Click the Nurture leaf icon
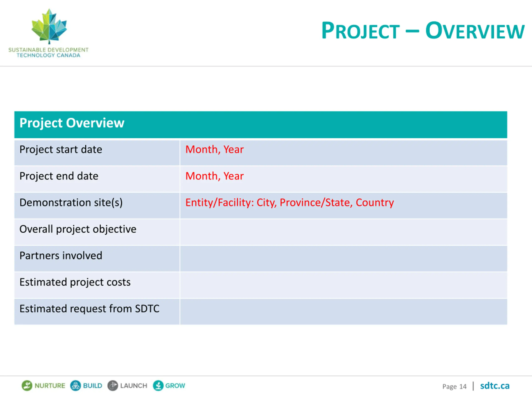Screen dimensions: 532x399 tap(27, 385)
